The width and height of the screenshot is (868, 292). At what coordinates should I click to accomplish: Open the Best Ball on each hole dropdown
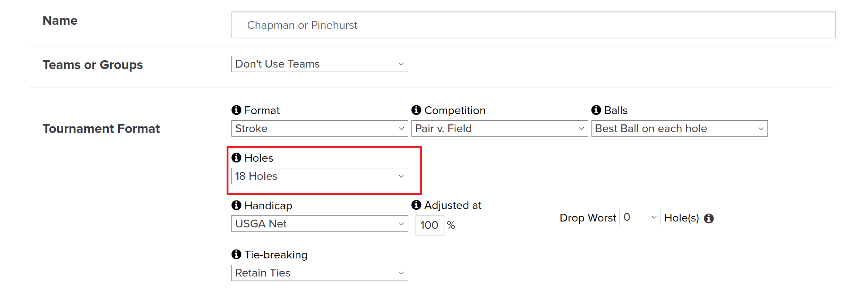(679, 128)
